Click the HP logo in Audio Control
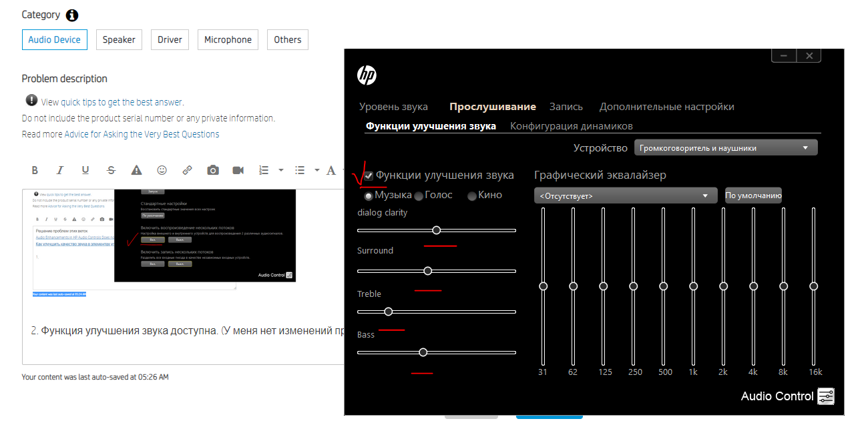Screen dimensions: 868x429 point(367,75)
